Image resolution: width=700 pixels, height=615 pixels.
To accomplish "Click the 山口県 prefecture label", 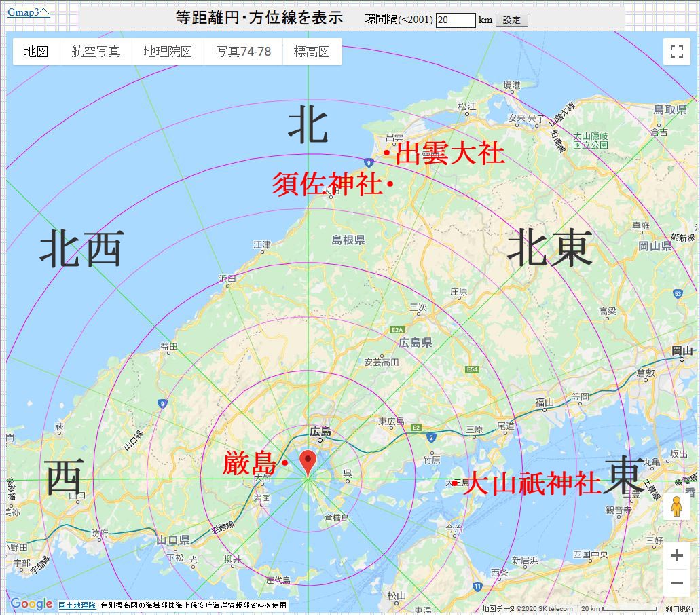I will point(172,540).
